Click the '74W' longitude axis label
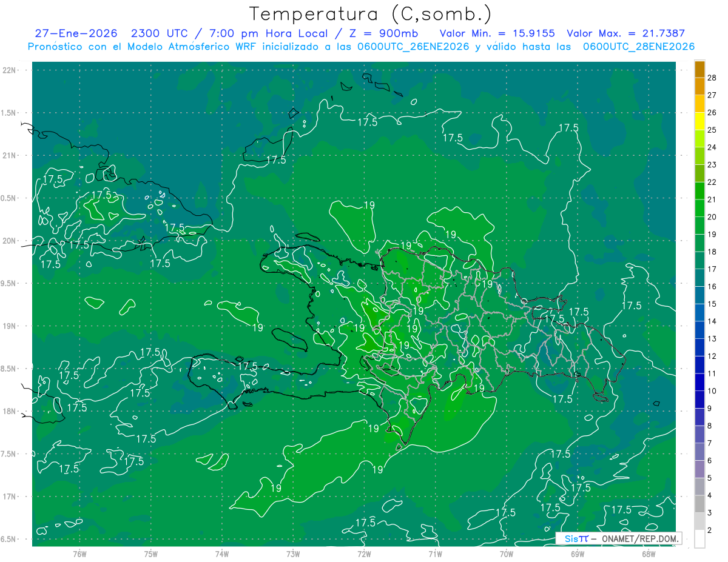Screen dimensions: 728x562 coord(222,554)
